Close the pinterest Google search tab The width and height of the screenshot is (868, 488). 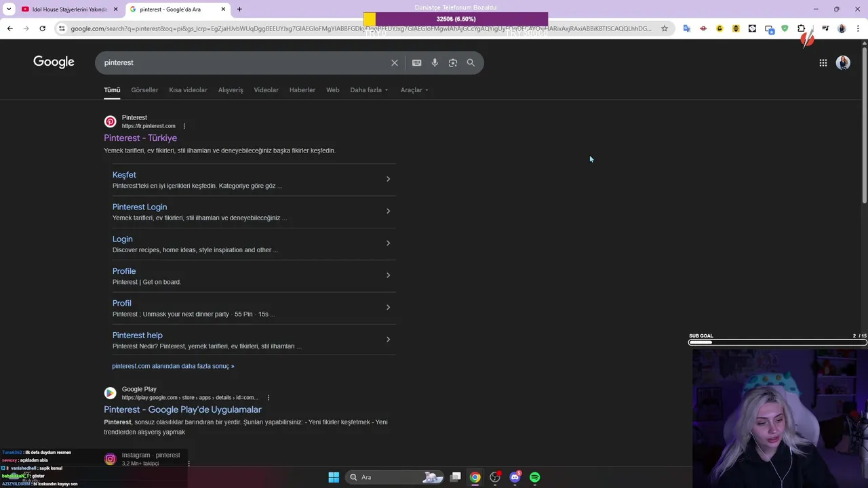(x=223, y=9)
